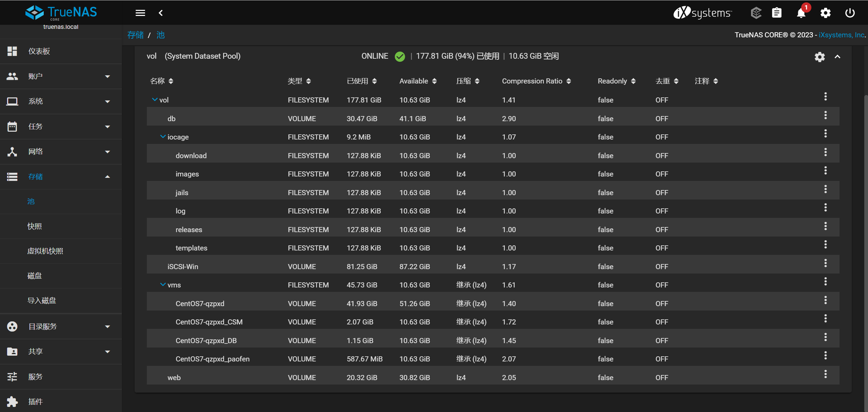
Task: Open three-dot menu for db volume
Action: coord(825,115)
